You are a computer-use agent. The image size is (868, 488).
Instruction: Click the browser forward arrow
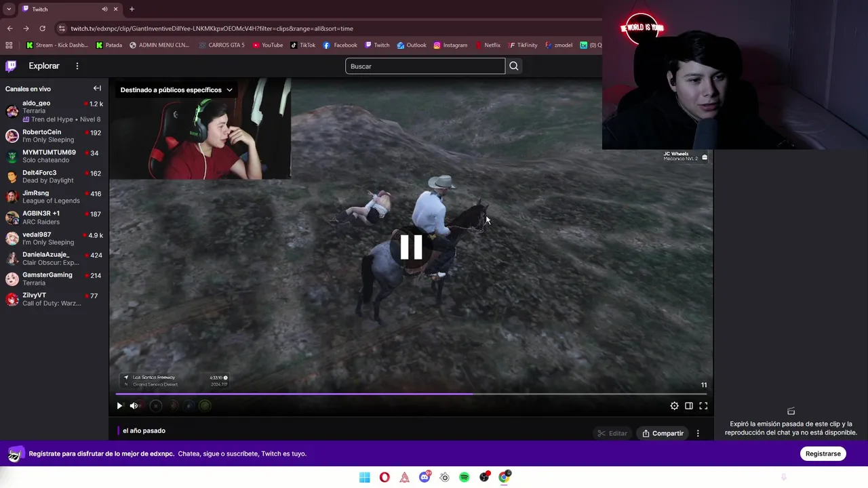coord(26,28)
